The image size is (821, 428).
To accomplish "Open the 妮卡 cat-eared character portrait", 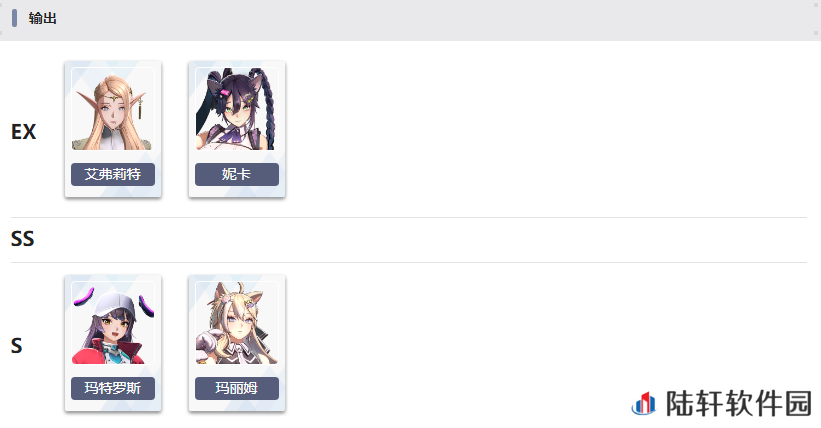I will 237,109.
